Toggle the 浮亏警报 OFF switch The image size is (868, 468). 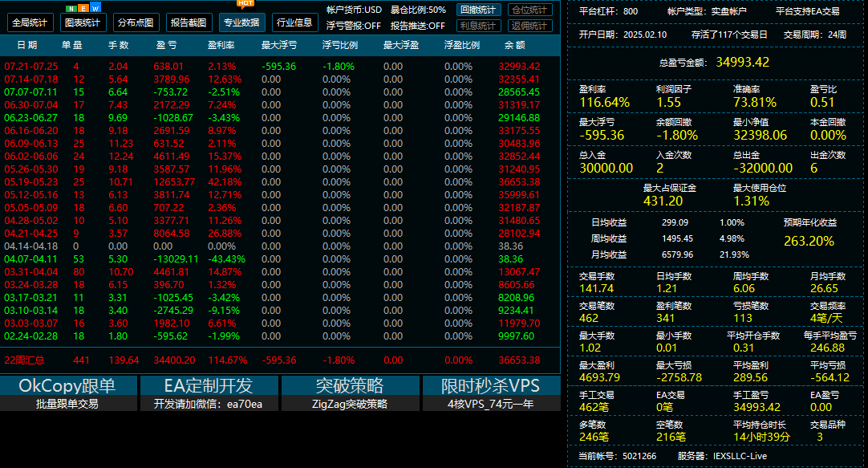tap(354, 26)
